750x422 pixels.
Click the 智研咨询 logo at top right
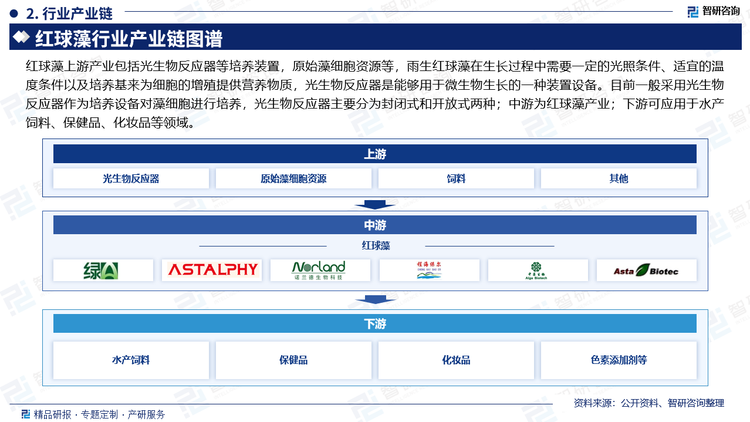click(x=713, y=11)
